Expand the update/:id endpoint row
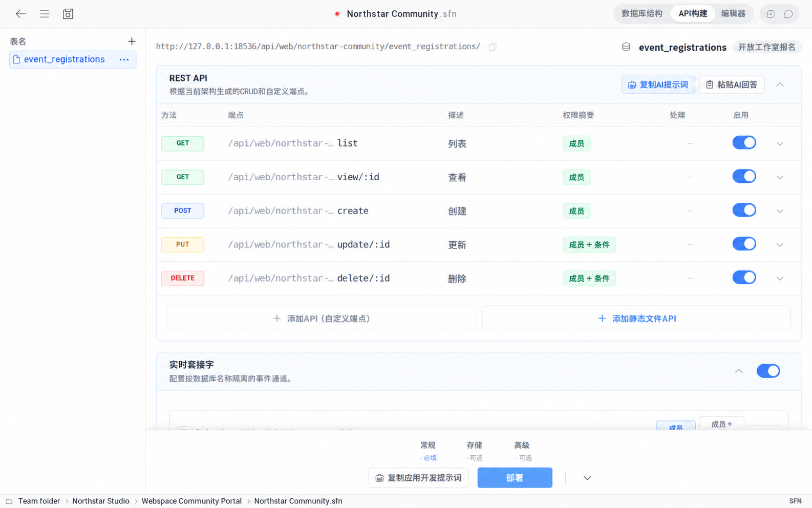 tap(780, 245)
